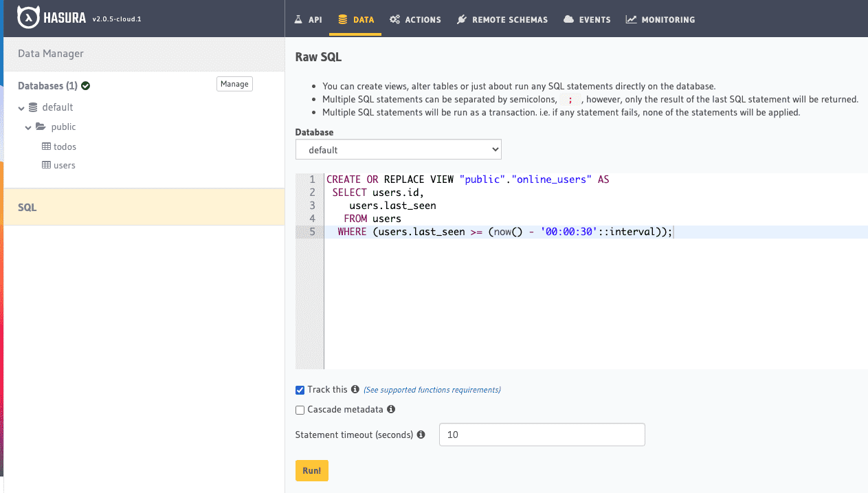Click the Hasura logo icon
The width and height of the screenshot is (868, 493).
[28, 18]
